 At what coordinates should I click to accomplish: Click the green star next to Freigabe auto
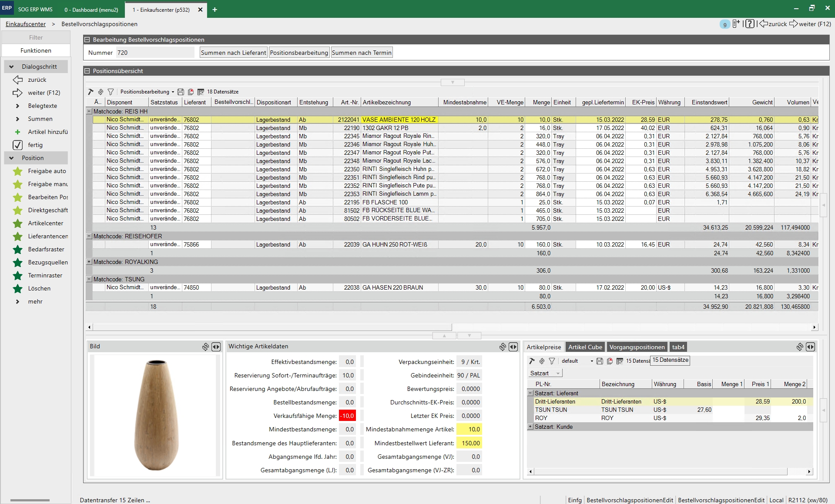click(17, 171)
